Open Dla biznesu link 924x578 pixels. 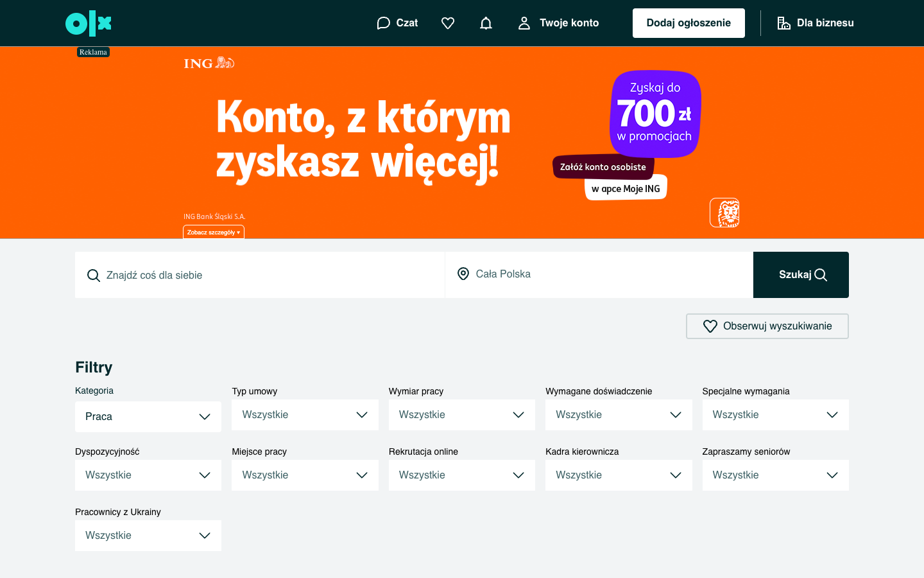(815, 23)
